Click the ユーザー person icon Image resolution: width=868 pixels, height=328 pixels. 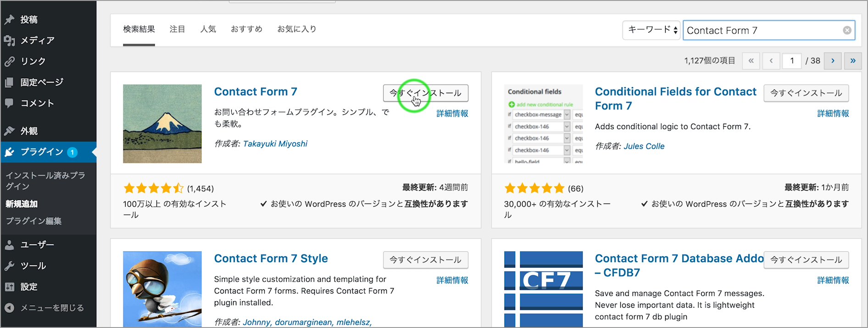(10, 245)
